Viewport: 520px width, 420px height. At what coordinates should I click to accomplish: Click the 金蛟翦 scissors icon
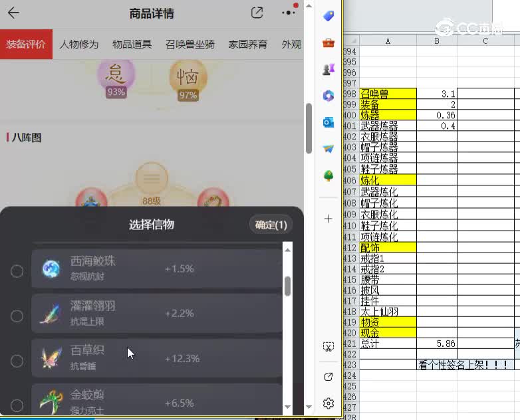pos(51,402)
